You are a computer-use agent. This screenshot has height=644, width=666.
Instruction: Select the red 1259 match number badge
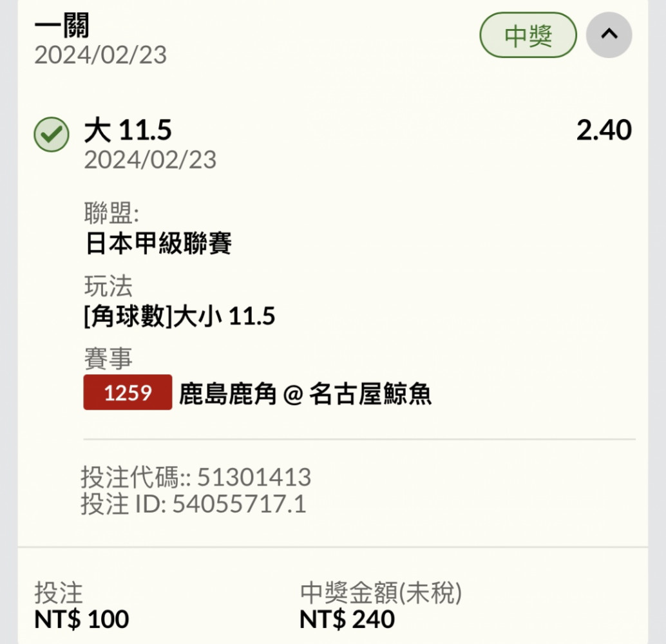click(x=128, y=392)
